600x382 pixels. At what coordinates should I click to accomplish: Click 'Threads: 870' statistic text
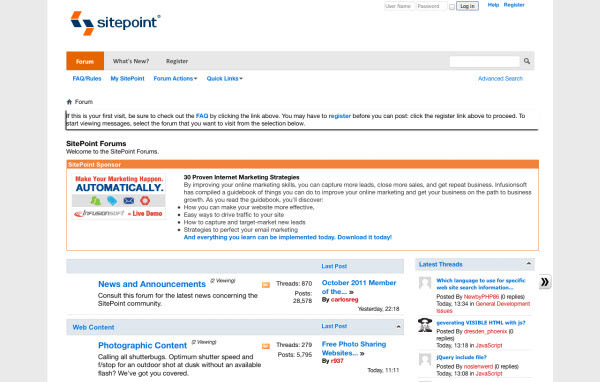(294, 284)
